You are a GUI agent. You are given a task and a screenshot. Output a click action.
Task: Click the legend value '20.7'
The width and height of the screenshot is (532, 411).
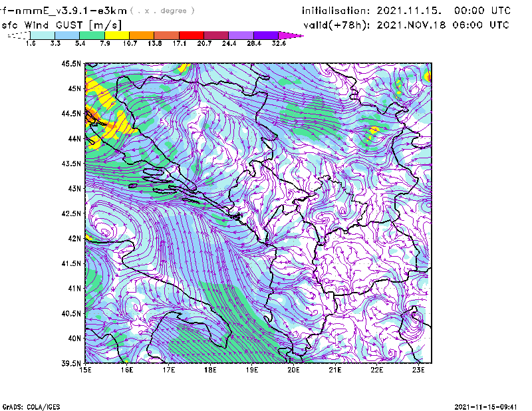click(x=204, y=43)
